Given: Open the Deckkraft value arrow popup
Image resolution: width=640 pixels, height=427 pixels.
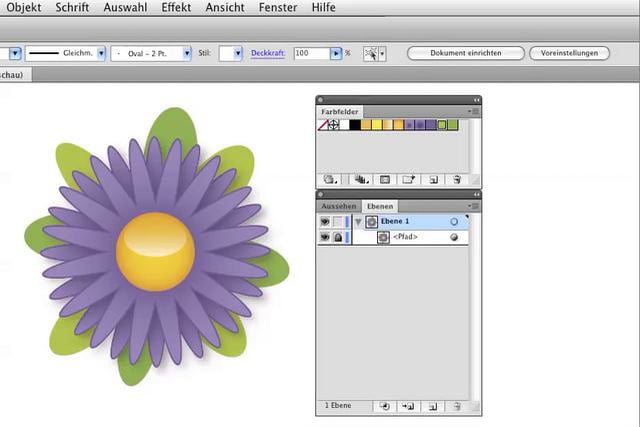Looking at the screenshot, I should [x=336, y=53].
